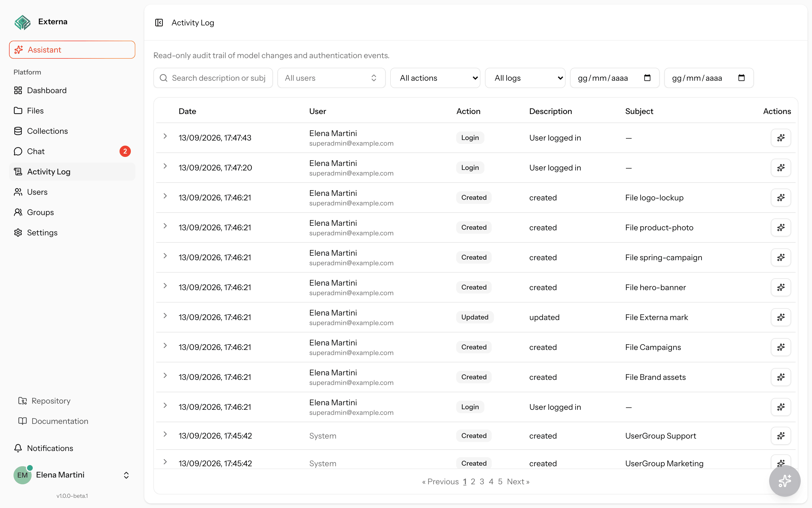Expand the 17:47:43 login row

point(165,136)
